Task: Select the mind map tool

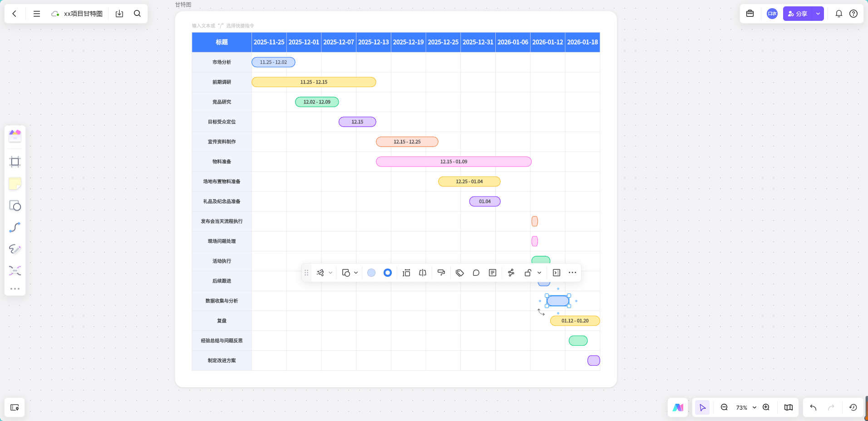Action: [x=15, y=271]
